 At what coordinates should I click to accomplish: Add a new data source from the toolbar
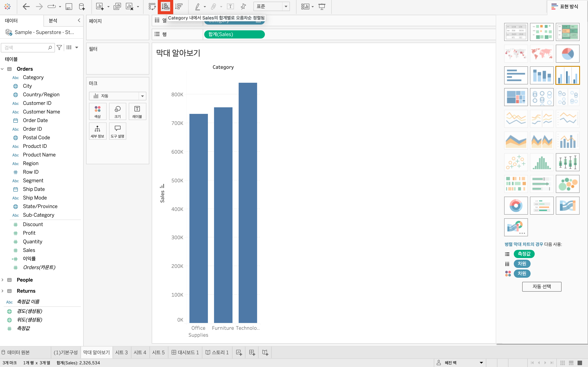(x=82, y=7)
